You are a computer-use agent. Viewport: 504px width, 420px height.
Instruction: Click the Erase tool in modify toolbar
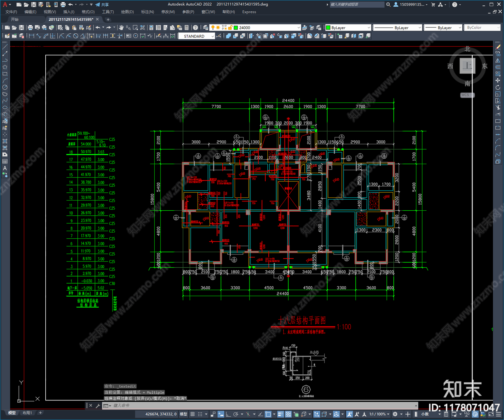[498, 47]
